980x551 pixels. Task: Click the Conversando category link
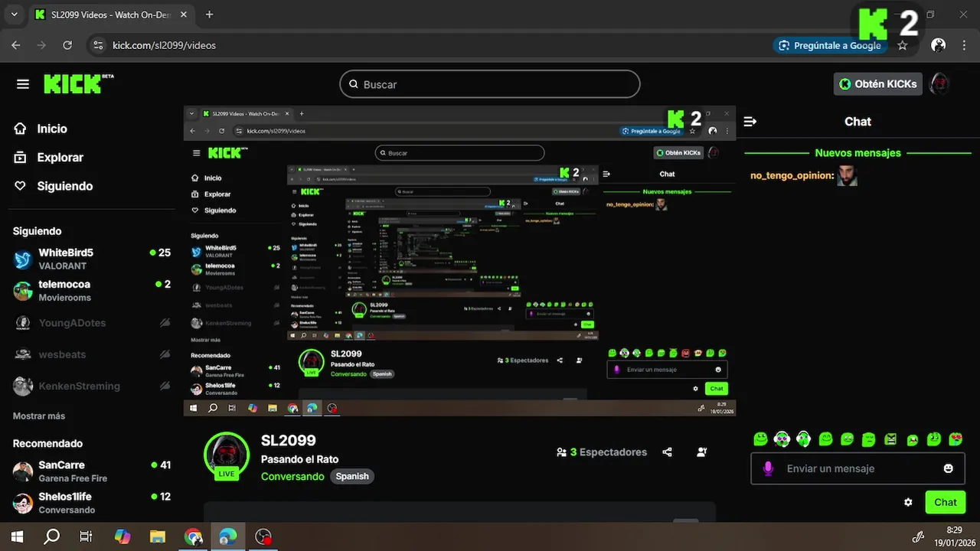(x=292, y=476)
